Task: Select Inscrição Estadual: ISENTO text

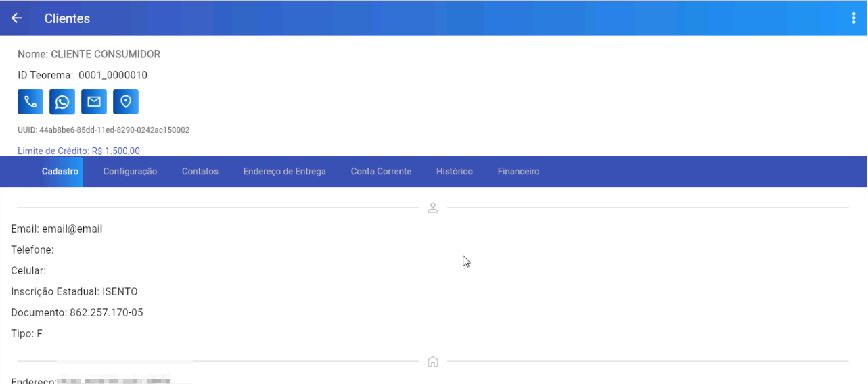Action: (74, 292)
